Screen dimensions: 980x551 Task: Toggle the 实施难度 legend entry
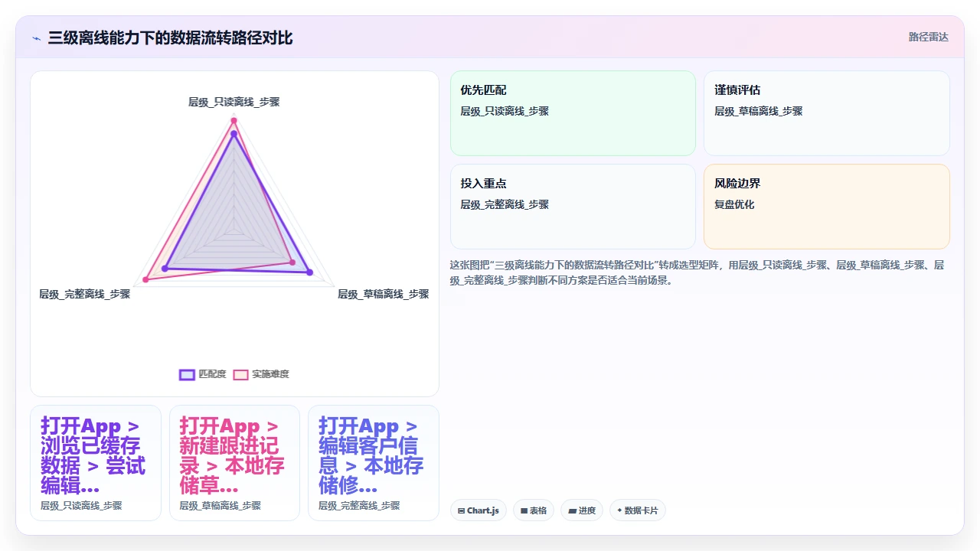(261, 374)
